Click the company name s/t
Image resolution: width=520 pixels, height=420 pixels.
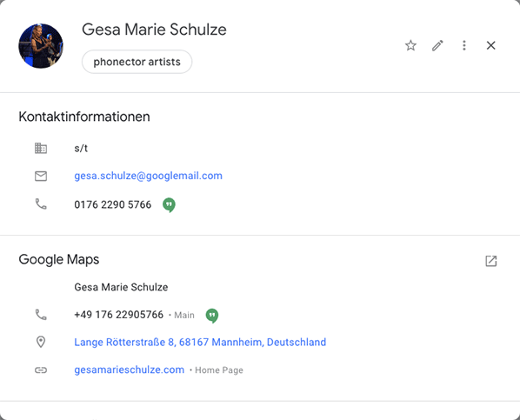81,148
